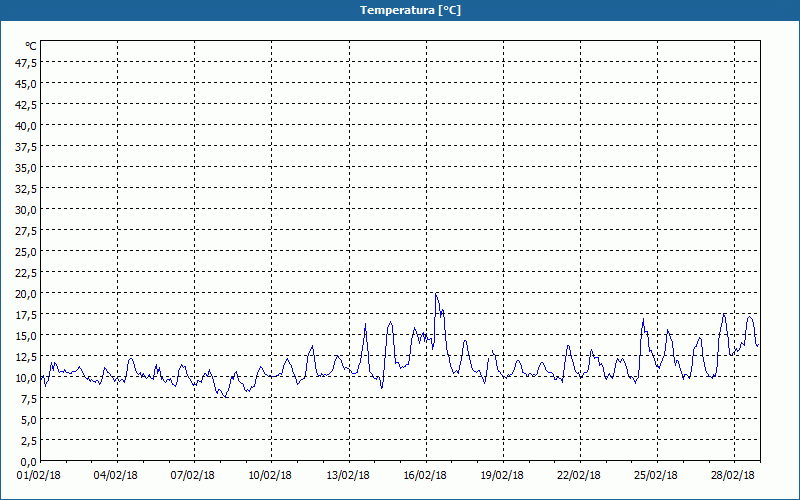Click the 13/02/18 date label

348,476
